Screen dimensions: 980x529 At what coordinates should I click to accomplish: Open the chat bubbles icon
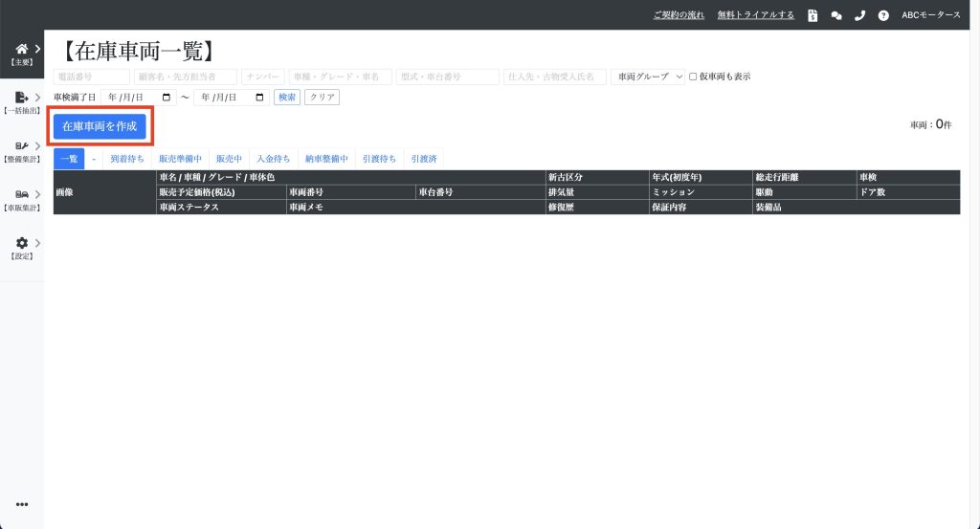pyautogui.click(x=836, y=15)
